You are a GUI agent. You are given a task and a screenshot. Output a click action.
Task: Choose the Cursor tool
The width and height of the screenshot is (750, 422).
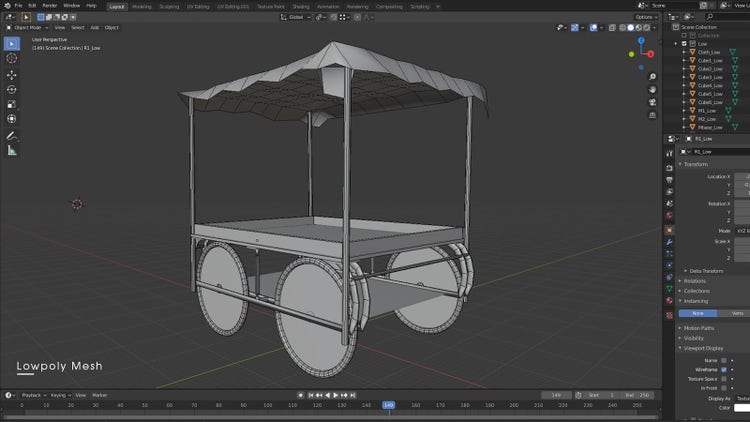tap(12, 59)
